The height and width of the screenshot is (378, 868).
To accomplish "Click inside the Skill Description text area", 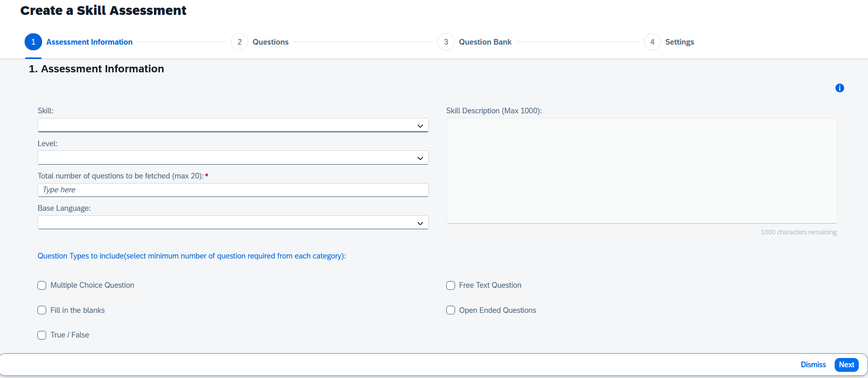I will [641, 171].
